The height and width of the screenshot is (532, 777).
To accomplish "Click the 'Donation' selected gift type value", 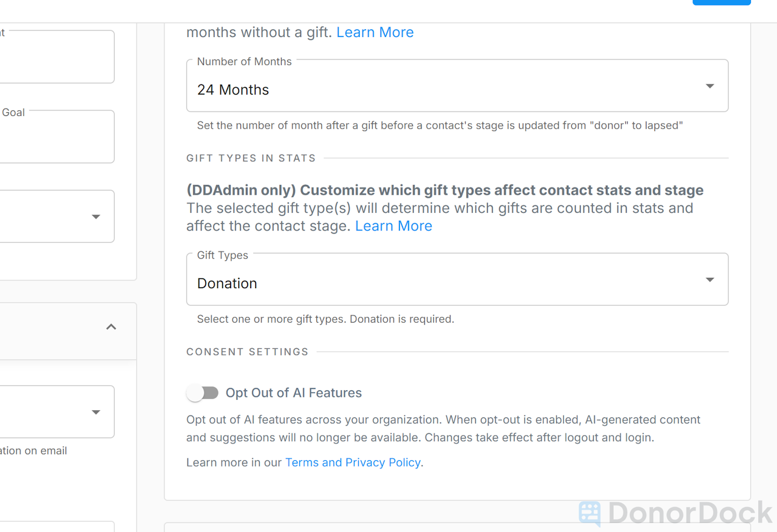I will (x=227, y=283).
